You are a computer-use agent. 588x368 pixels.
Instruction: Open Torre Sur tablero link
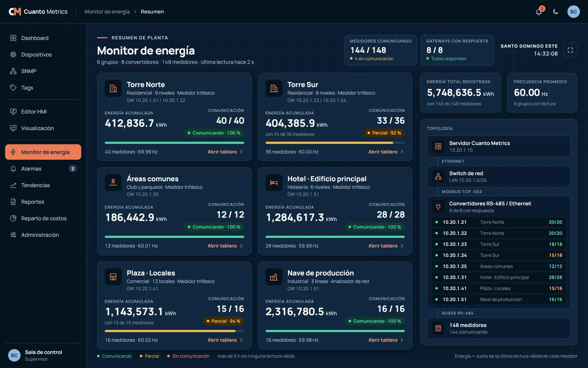386,152
